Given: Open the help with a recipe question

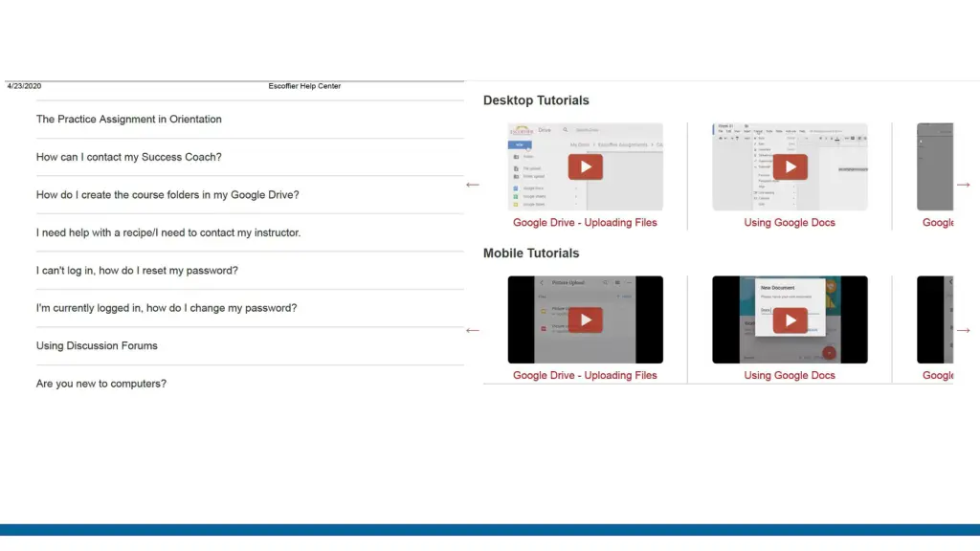Looking at the screenshot, I should coord(168,232).
